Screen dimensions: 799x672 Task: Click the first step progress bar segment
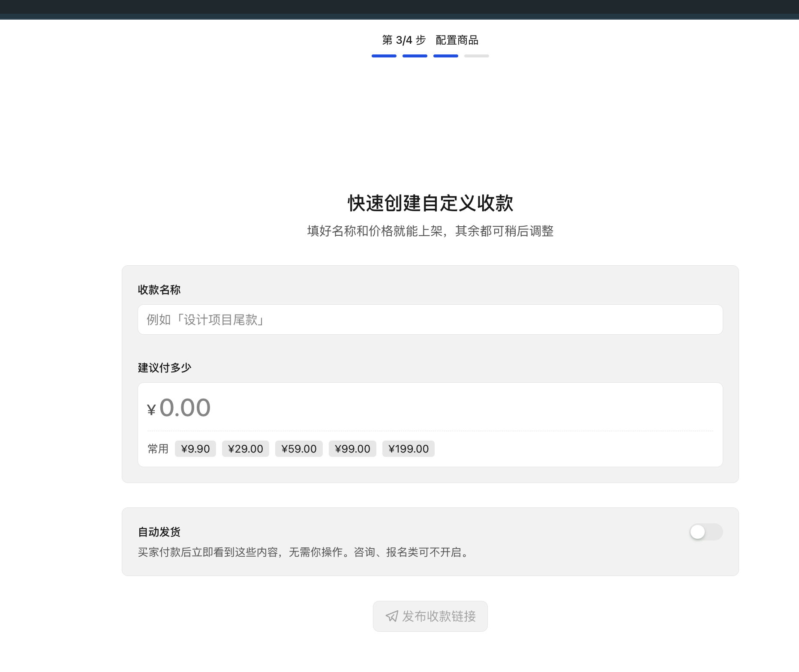point(384,56)
